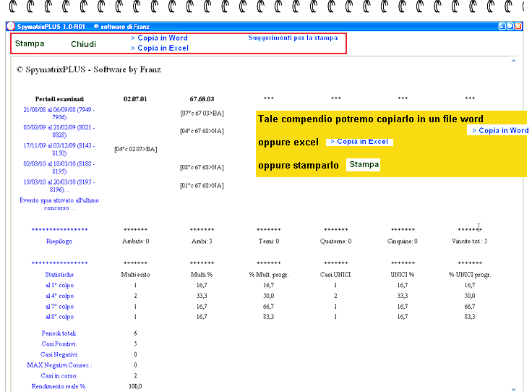Click the UNICI % column header

(x=403, y=275)
